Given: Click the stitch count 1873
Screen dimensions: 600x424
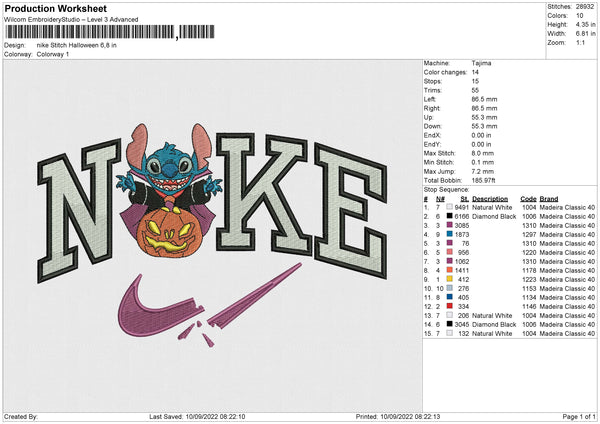Looking at the screenshot, I should (x=462, y=235).
